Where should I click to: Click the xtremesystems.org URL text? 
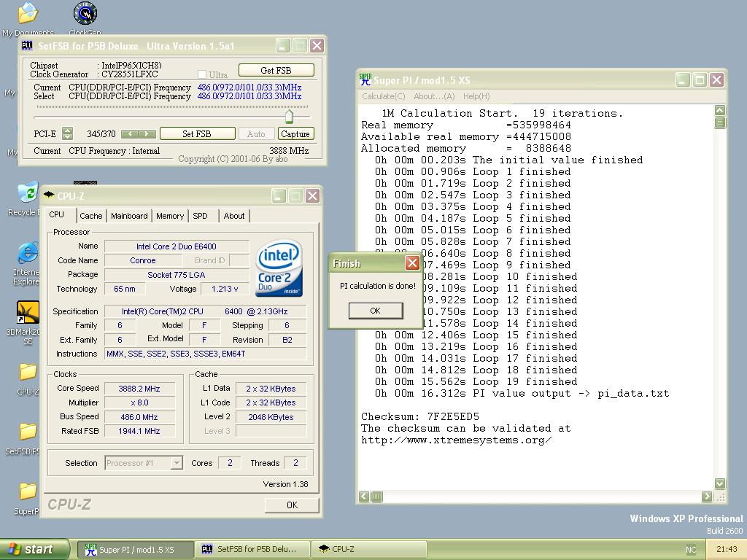[x=457, y=440]
